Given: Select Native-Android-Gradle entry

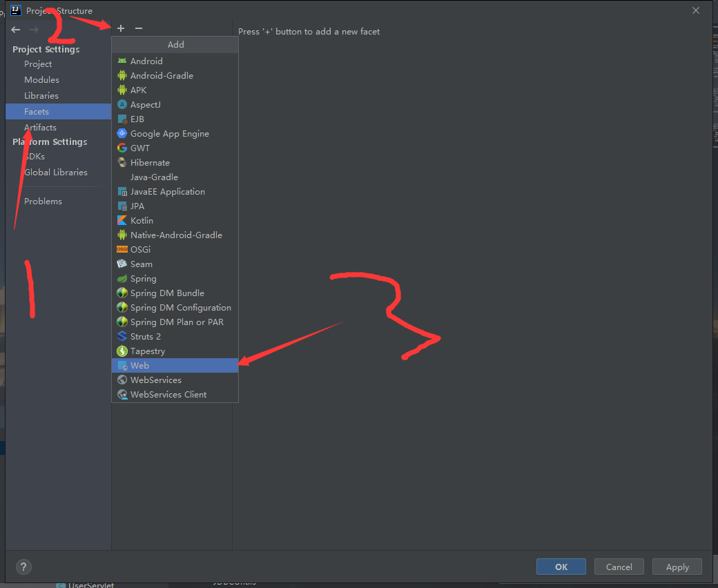Looking at the screenshot, I should coord(175,235).
